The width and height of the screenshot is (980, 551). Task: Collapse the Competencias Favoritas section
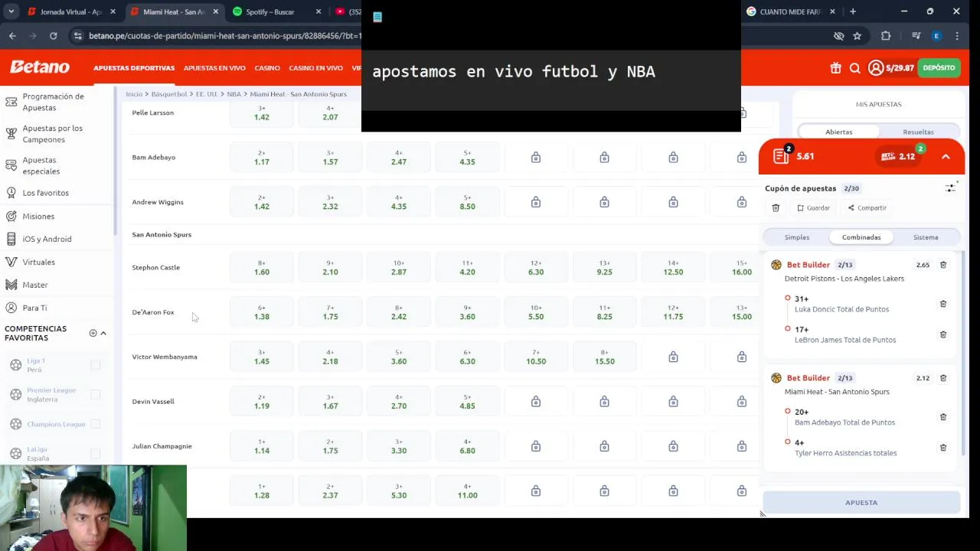coord(103,333)
